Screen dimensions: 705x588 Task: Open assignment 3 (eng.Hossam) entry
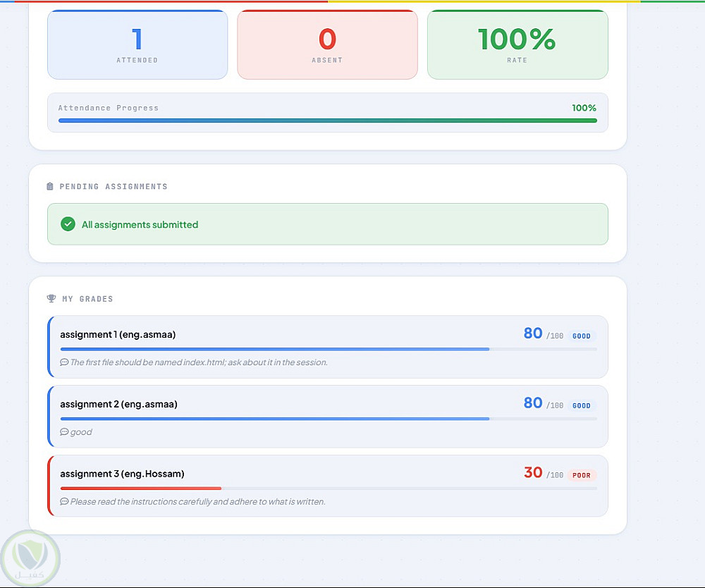[122, 474]
